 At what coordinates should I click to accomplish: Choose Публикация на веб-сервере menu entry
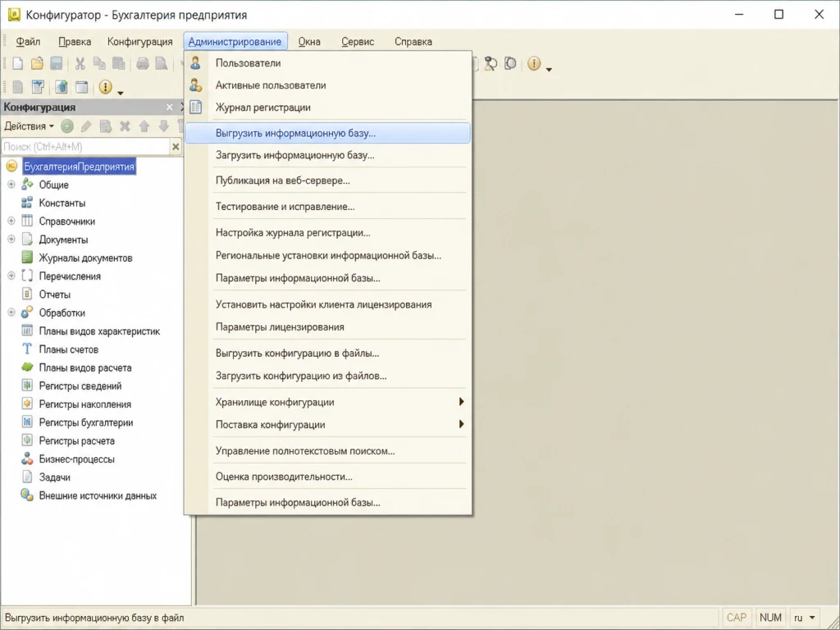328,180
